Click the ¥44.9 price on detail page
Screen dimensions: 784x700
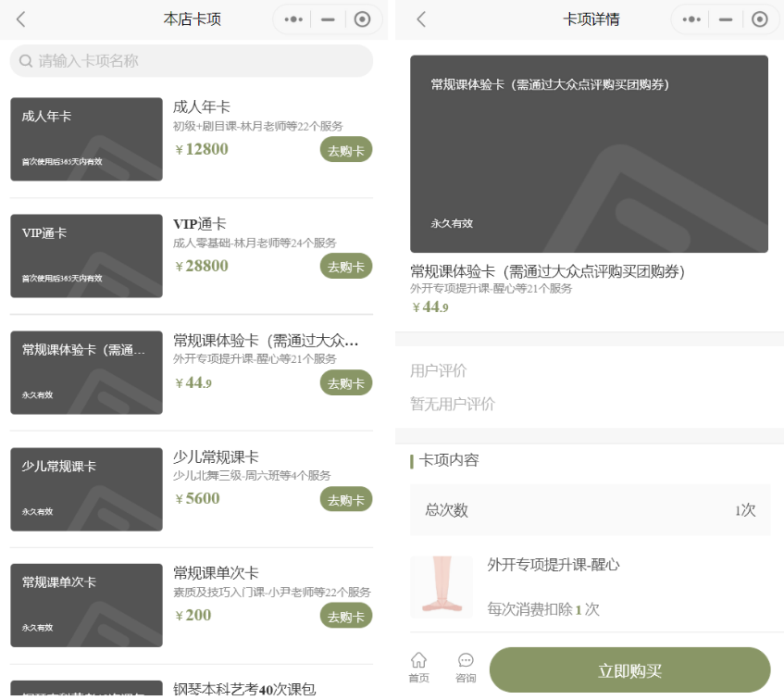(x=430, y=306)
